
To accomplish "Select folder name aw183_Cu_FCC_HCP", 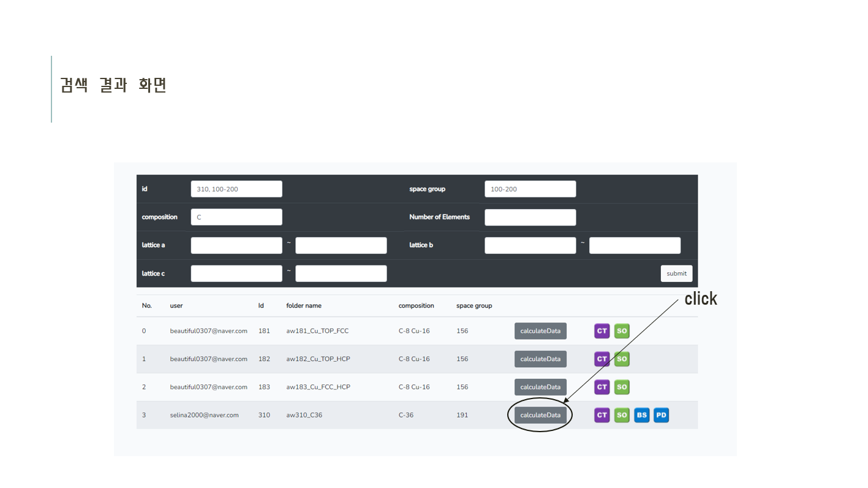I will [318, 387].
